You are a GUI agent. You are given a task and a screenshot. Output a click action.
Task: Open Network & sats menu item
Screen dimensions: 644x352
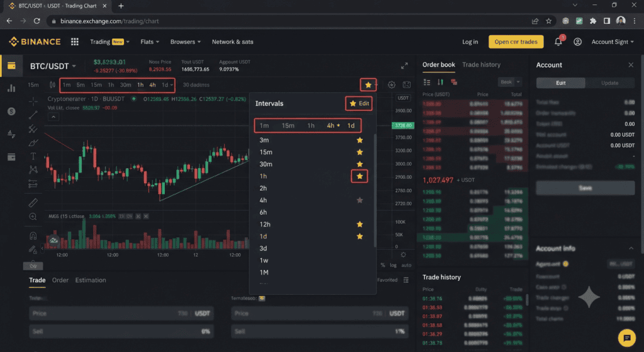pyautogui.click(x=233, y=42)
